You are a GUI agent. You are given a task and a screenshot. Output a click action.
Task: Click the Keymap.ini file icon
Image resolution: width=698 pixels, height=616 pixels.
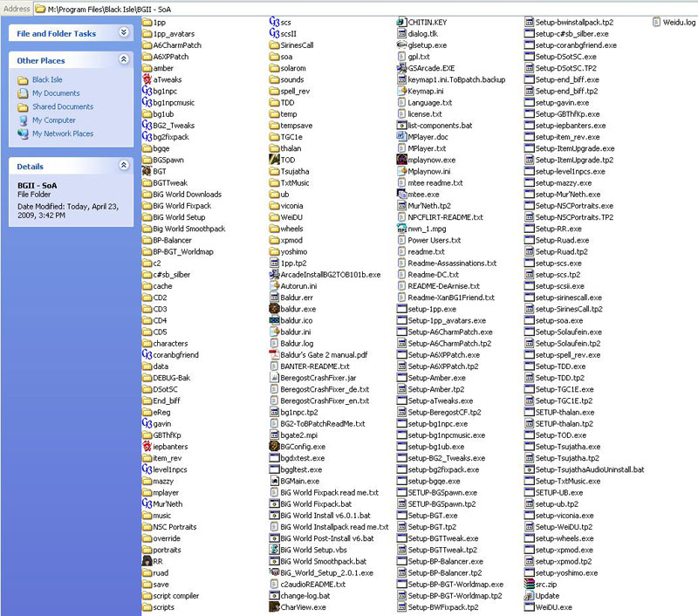(401, 91)
